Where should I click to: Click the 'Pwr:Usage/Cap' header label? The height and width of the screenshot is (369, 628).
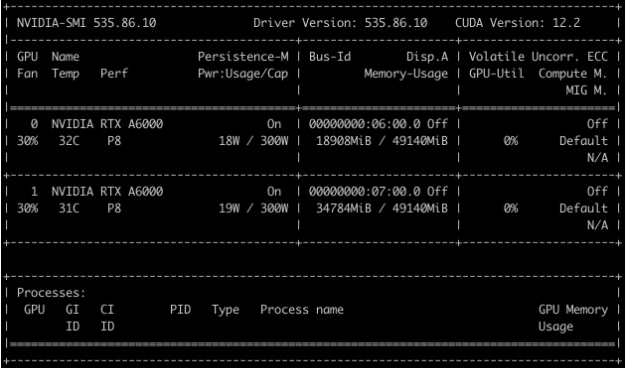243,74
